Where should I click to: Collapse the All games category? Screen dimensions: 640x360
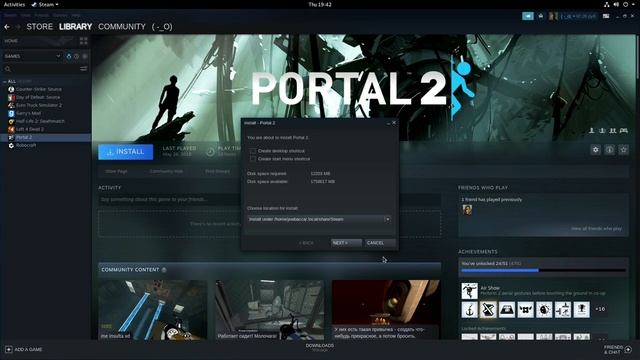[x=4, y=82]
